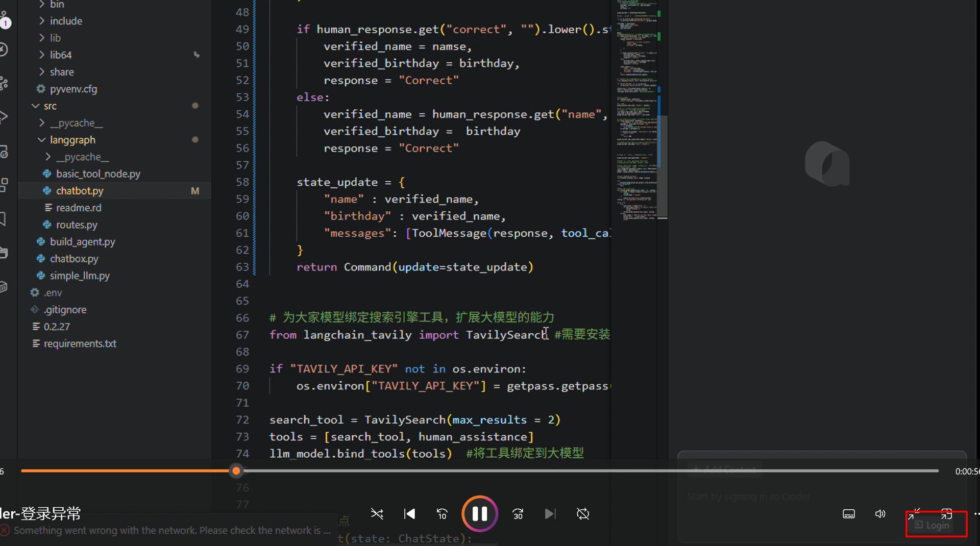Open Extensions view in activity bar
The width and height of the screenshot is (980, 546).
4,185
